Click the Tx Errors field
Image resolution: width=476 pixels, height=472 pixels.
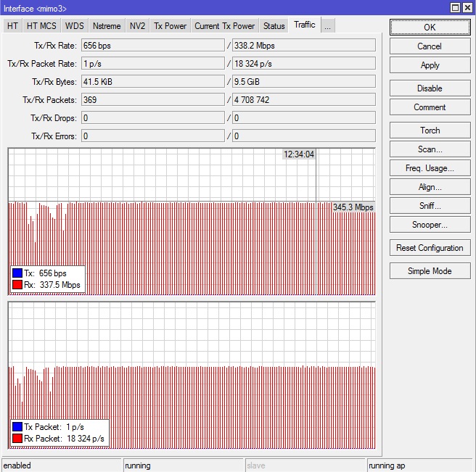tap(153, 136)
